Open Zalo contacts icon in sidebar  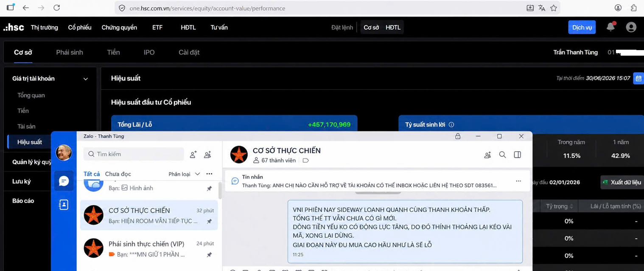[x=64, y=205]
